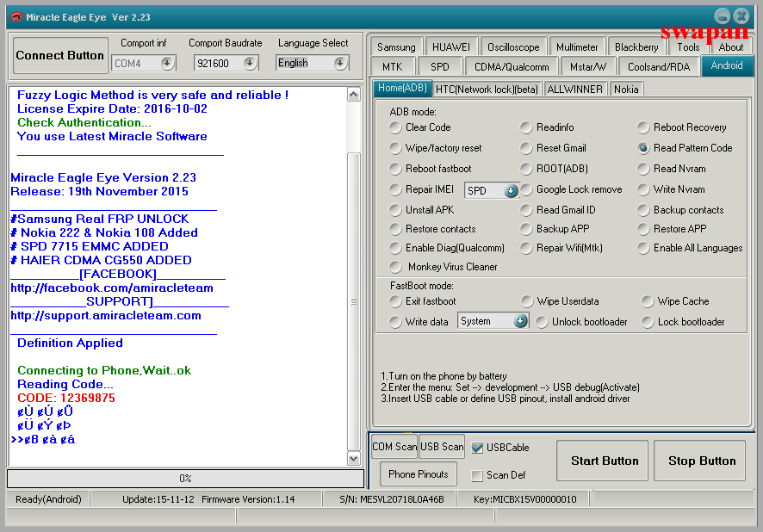
Task: Switch to the Blackberry tab
Action: [x=636, y=47]
